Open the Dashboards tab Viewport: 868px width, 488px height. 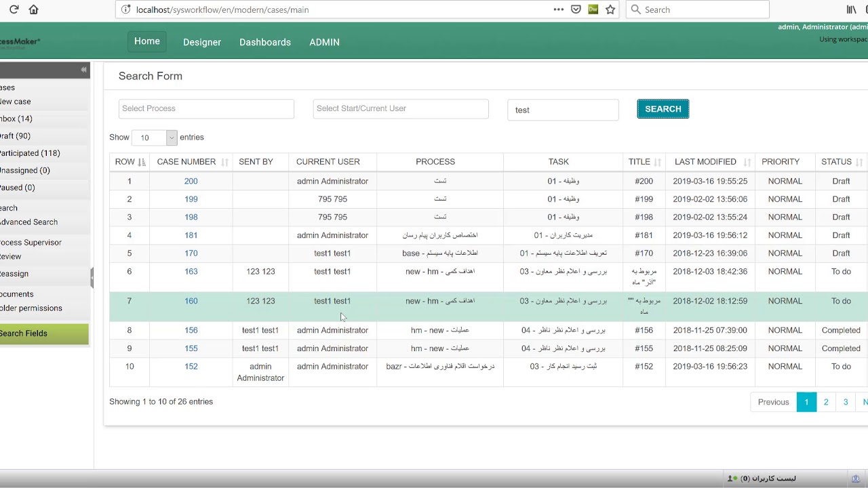click(x=265, y=42)
